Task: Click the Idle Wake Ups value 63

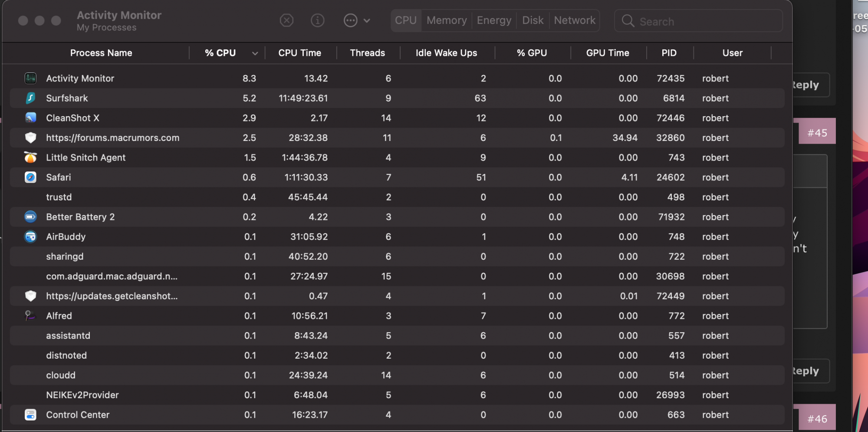Action: pyautogui.click(x=480, y=98)
